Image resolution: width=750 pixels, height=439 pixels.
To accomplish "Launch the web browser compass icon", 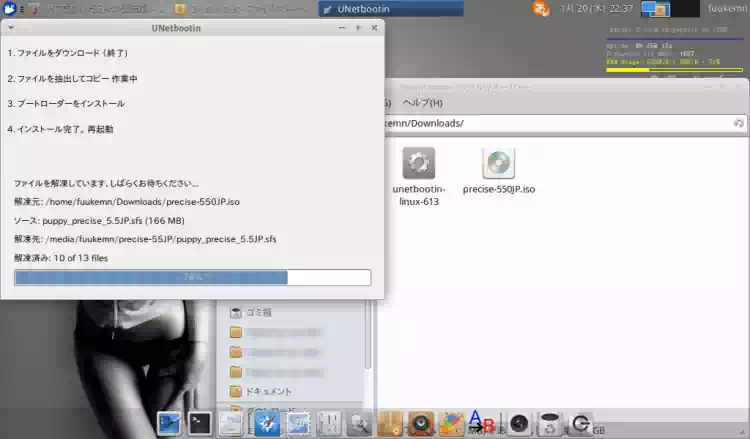I will point(267,424).
